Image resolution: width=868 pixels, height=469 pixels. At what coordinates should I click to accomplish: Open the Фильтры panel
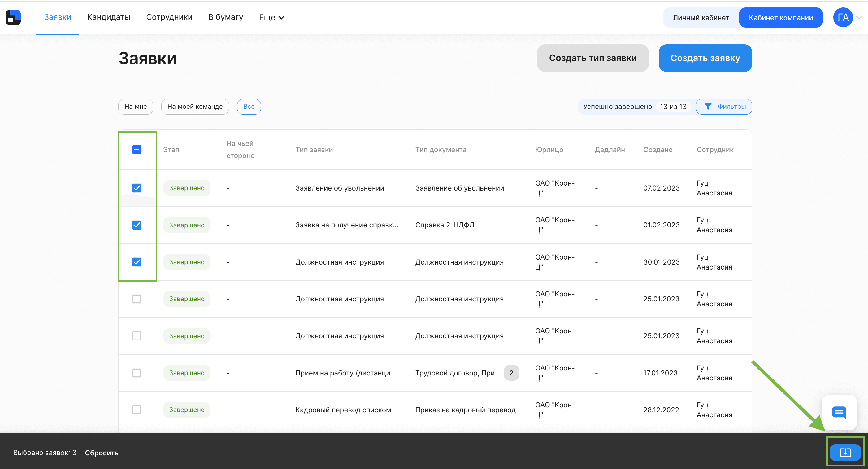[x=724, y=107]
